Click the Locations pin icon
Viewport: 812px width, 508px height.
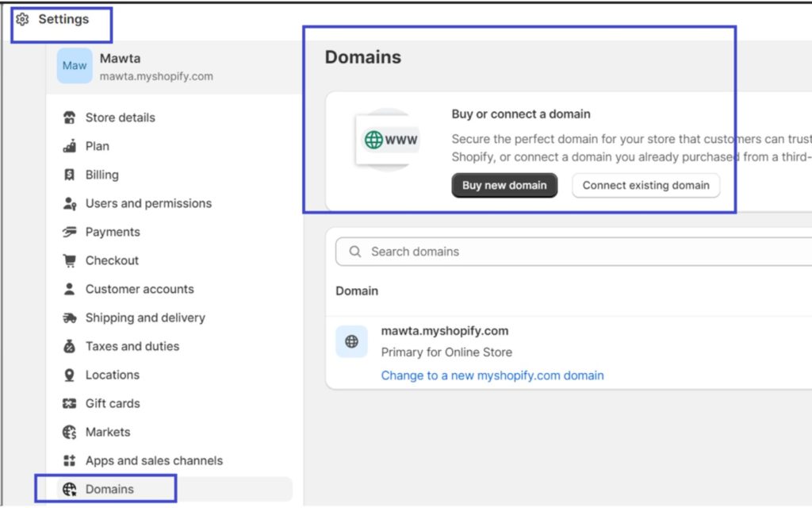point(70,375)
